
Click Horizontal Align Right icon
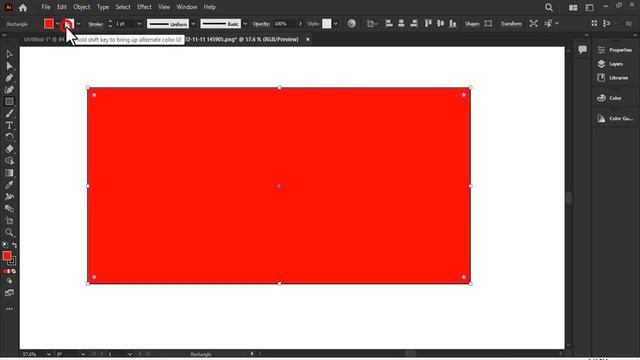click(x=413, y=24)
